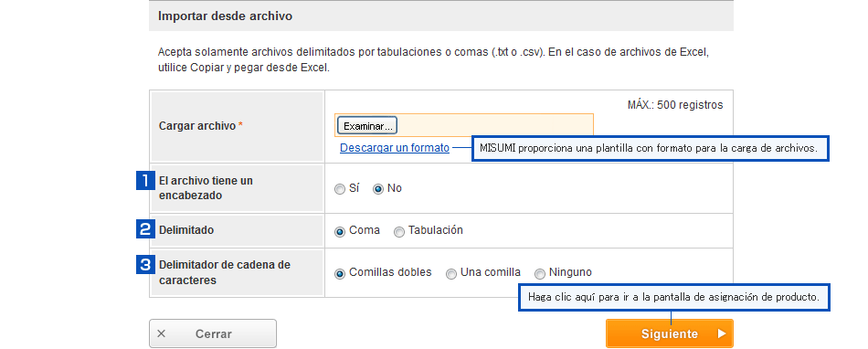
Task: Select No for file header option
Action: point(378,189)
